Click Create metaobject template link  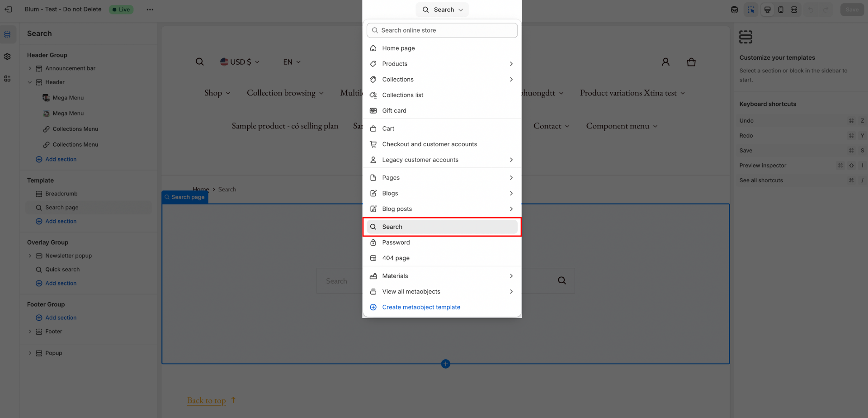click(421, 307)
